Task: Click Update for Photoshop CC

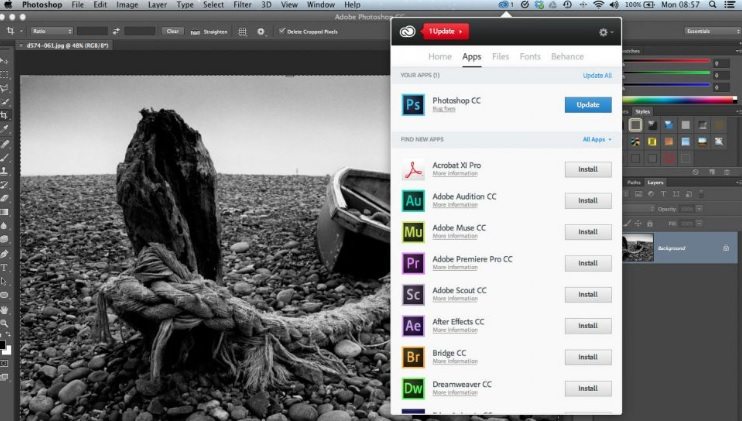Action: click(588, 105)
